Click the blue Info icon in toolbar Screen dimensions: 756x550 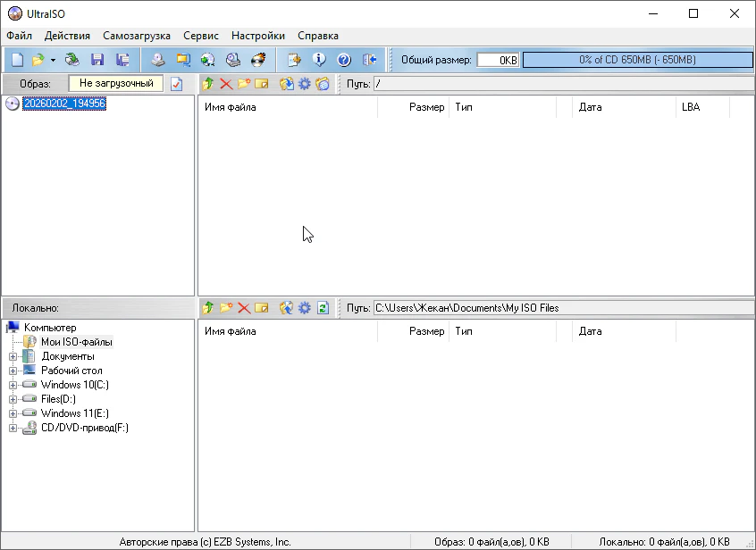pyautogui.click(x=319, y=60)
